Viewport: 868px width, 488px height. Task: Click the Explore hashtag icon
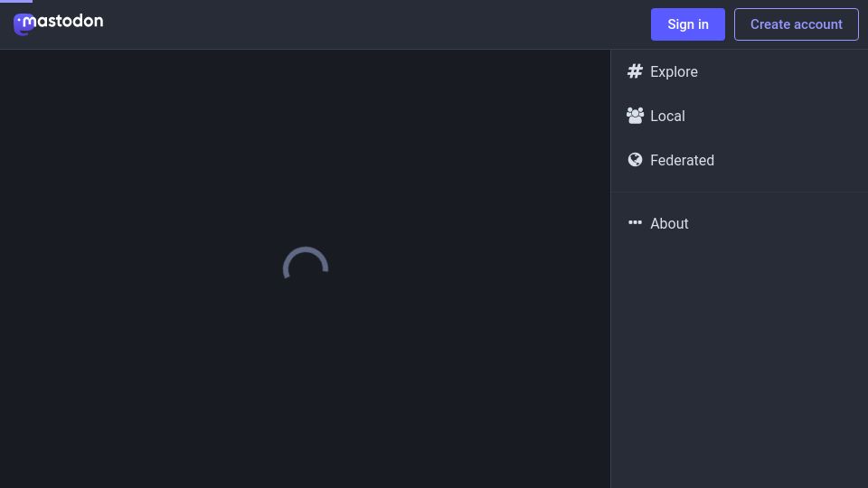click(635, 71)
